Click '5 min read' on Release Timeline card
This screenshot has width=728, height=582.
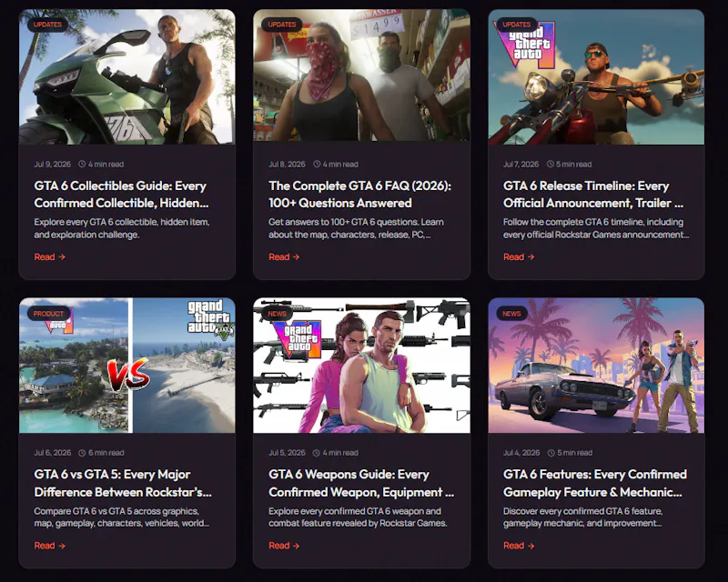point(574,165)
